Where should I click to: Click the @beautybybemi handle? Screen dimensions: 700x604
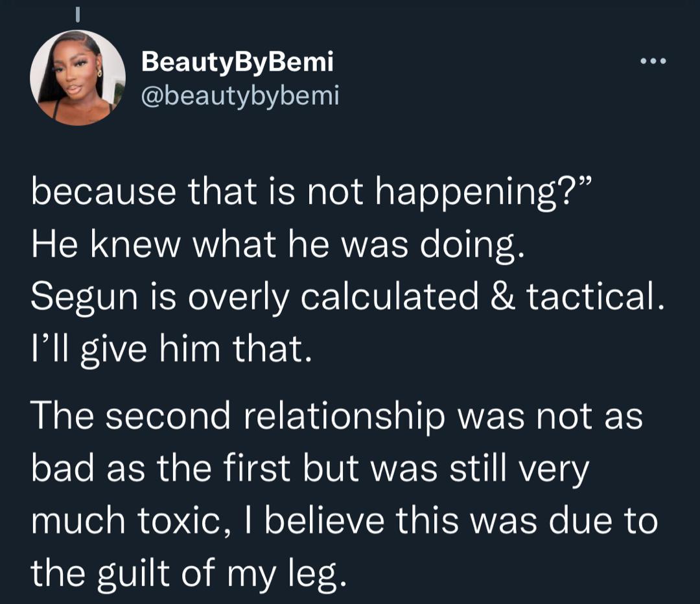click(240, 97)
